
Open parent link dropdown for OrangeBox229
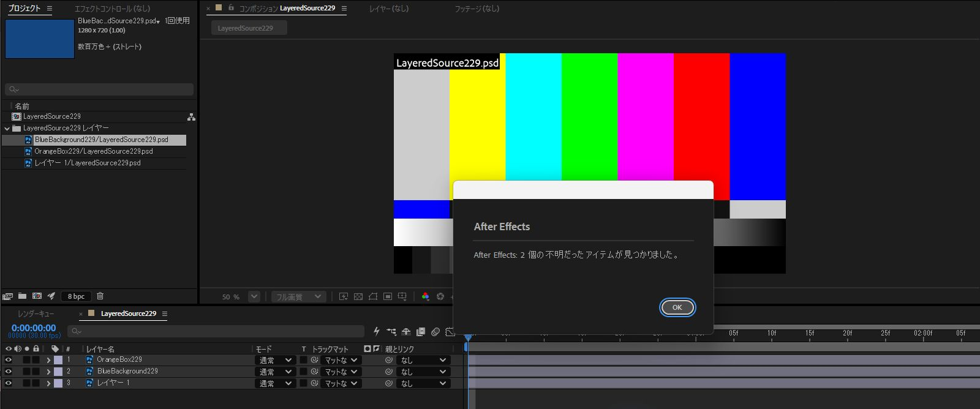pyautogui.click(x=423, y=360)
